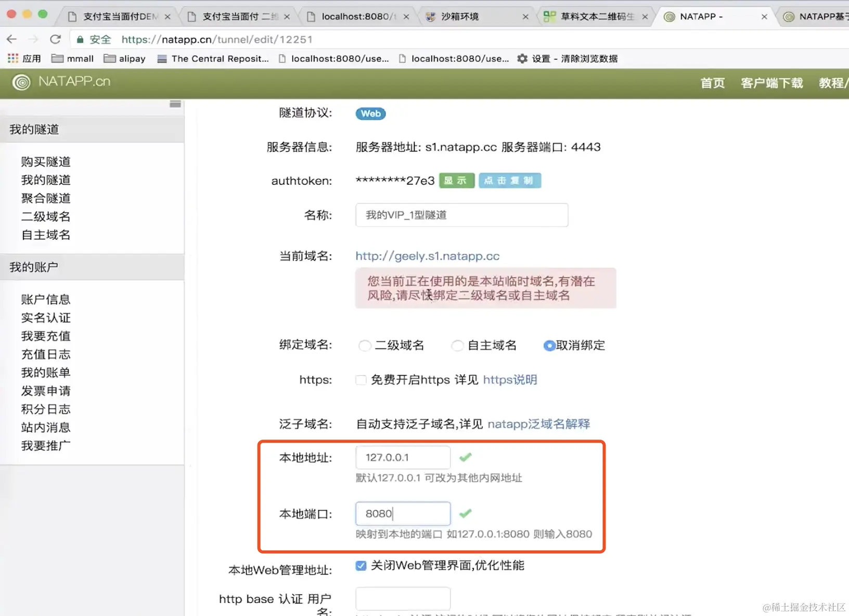849x616 pixels.
Task: Switch to the localhost:8080 tab
Action: point(358,17)
